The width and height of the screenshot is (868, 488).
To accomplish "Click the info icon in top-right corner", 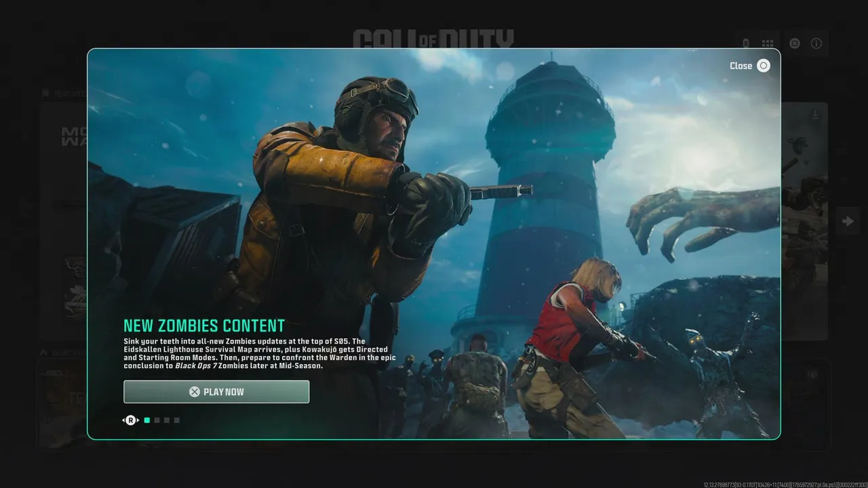I will pyautogui.click(x=816, y=43).
